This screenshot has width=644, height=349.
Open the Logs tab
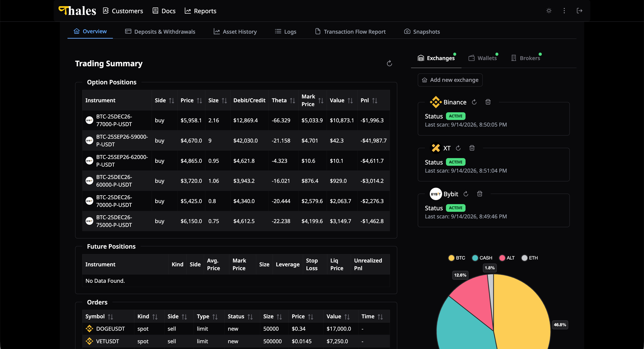286,32
